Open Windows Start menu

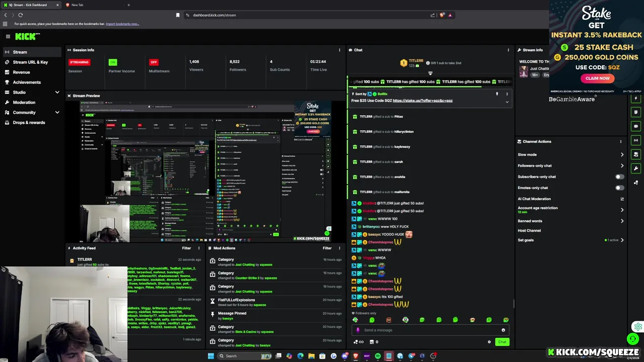click(x=211, y=356)
